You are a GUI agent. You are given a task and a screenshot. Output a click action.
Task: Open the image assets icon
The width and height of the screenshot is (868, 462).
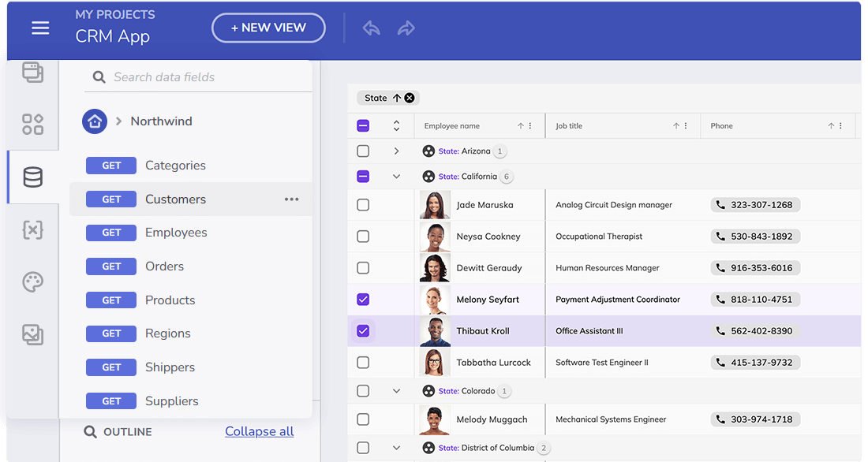coord(33,335)
